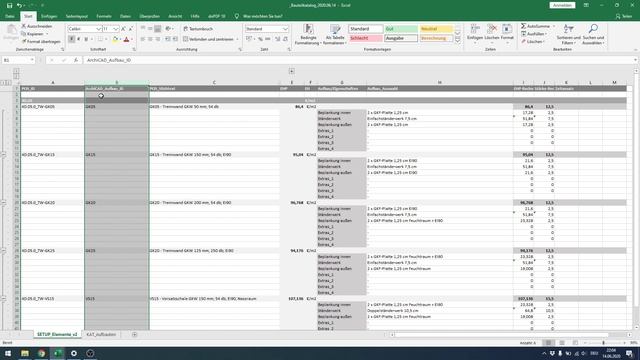
Task: Open the Ausfüllen (fill) dropdown
Action: pos(535,34)
